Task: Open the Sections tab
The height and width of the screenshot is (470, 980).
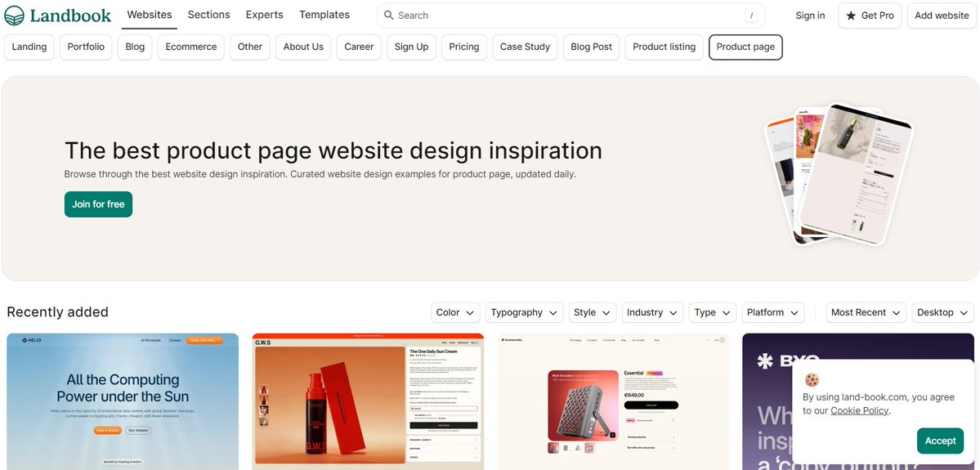Action: click(208, 15)
